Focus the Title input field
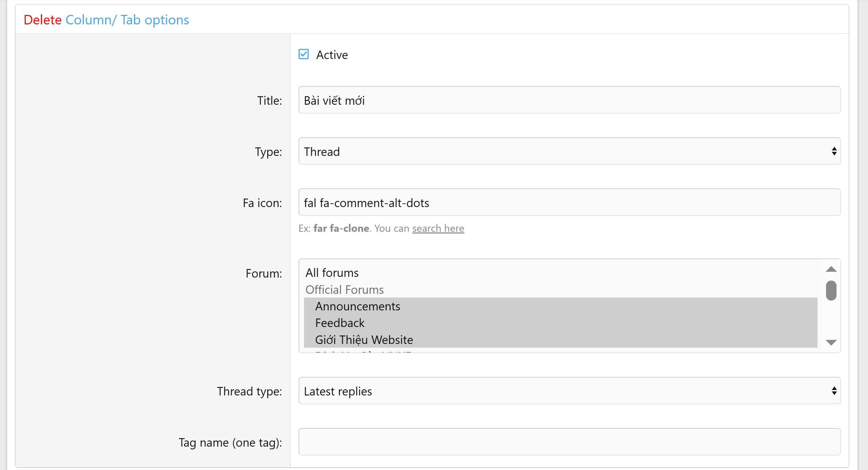The image size is (868, 470). (569, 100)
